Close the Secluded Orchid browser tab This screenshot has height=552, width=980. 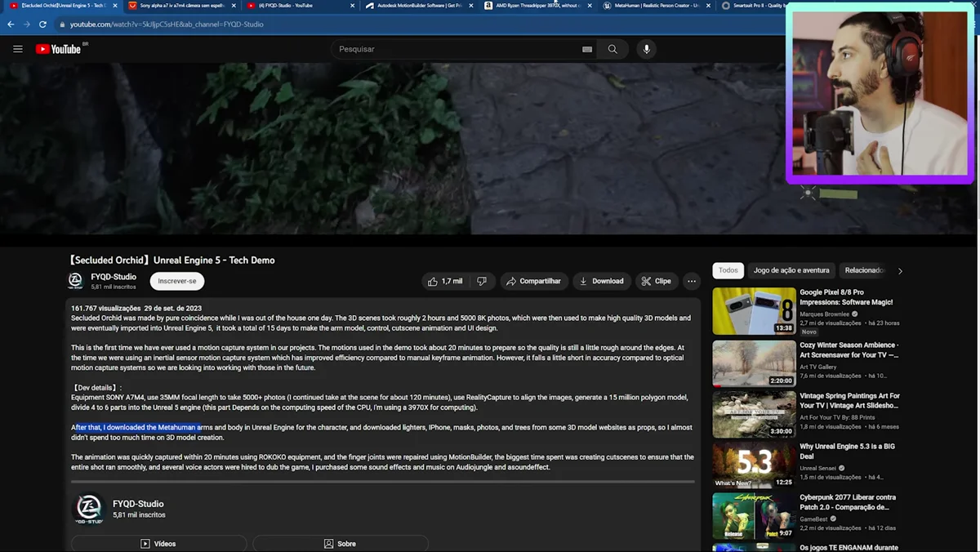115,6
